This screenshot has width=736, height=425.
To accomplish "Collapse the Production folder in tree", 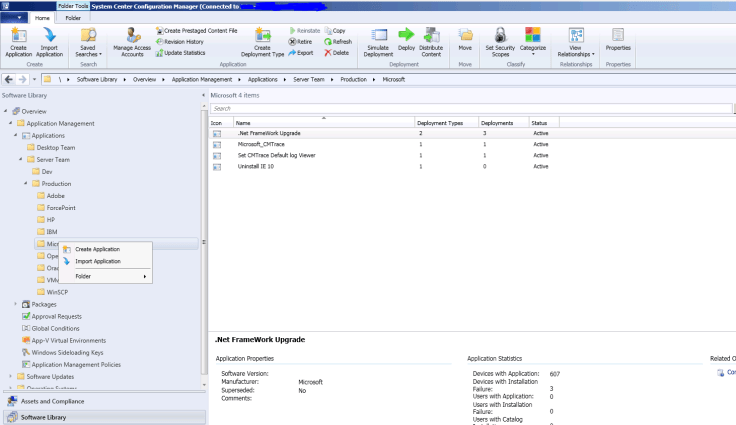I will 28,184.
